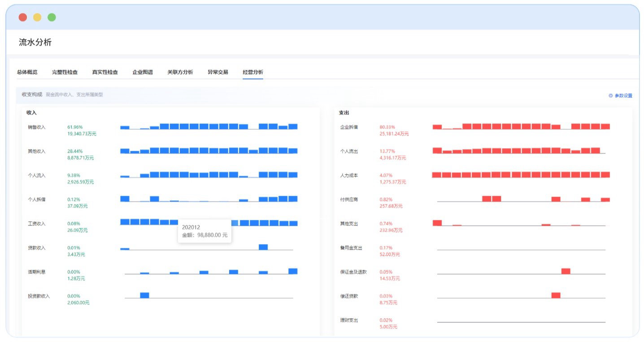
Task: Click the single red bar in 偿还贷款 chart
Action: tap(556, 295)
